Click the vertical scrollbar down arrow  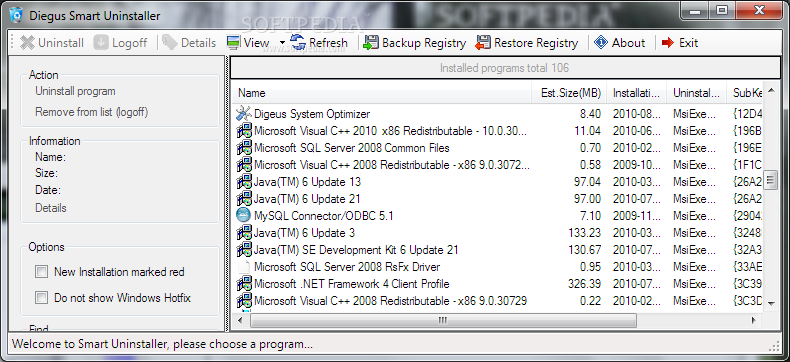pos(770,303)
